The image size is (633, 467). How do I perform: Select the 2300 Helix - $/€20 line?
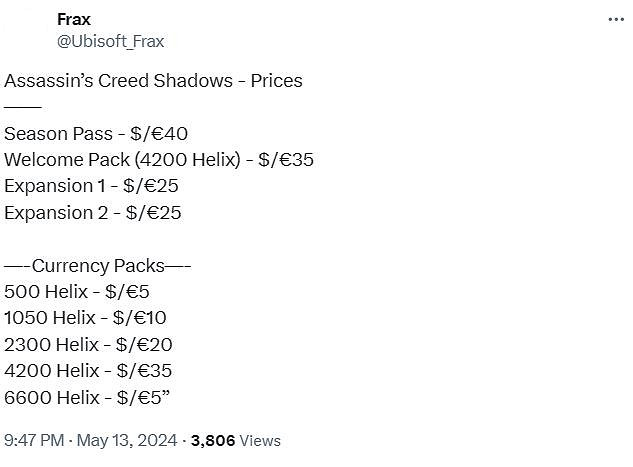click(x=88, y=345)
